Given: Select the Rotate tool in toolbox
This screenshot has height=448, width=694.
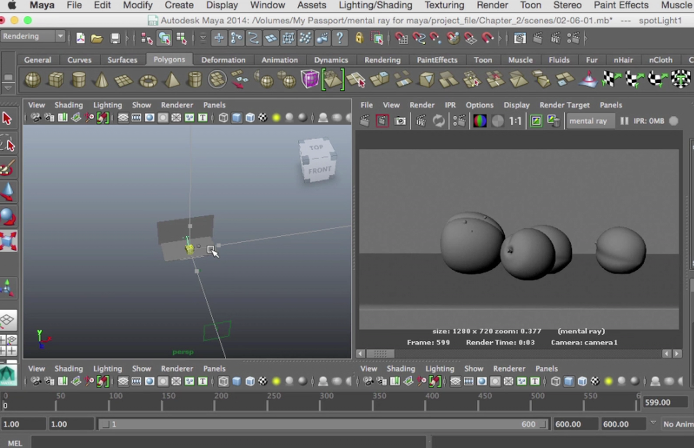Looking at the screenshot, I should pos(8,216).
